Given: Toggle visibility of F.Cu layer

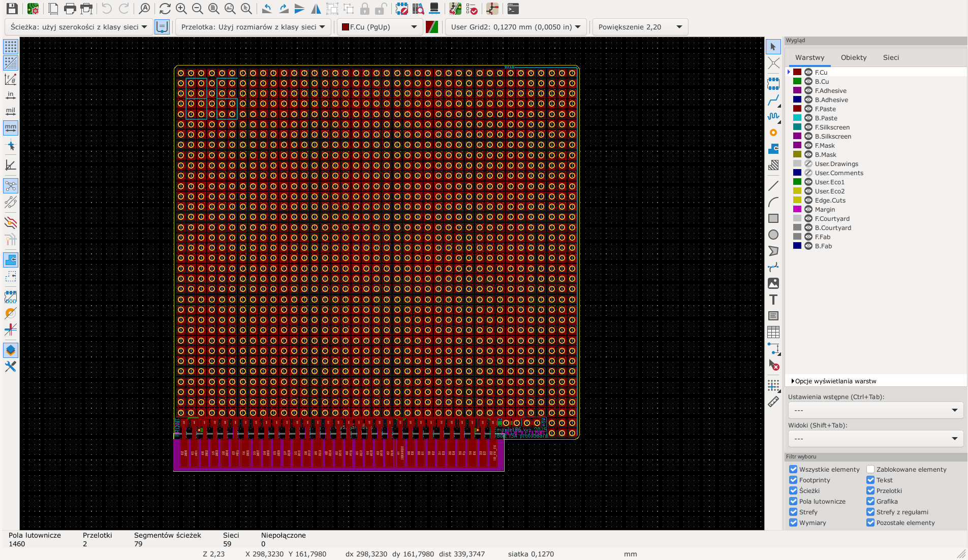Looking at the screenshot, I should [x=808, y=72].
